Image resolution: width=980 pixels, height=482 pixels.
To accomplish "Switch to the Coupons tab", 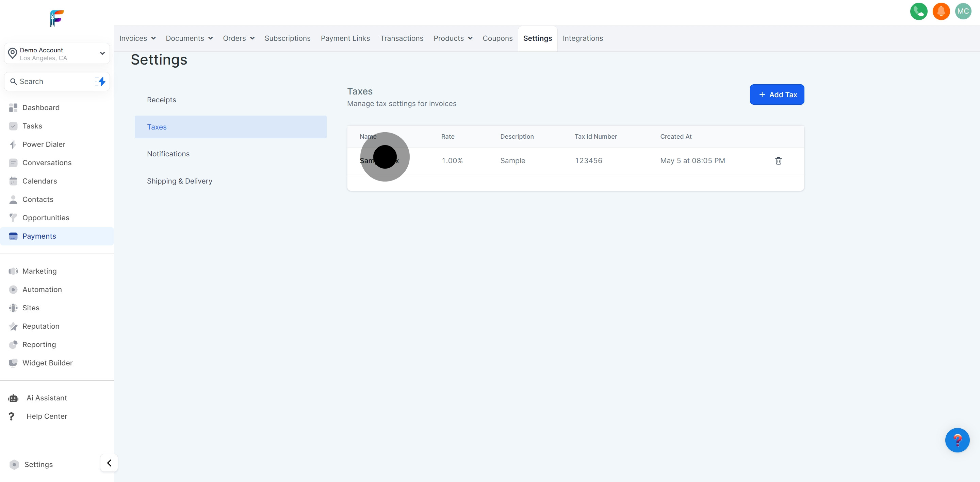I will 497,38.
